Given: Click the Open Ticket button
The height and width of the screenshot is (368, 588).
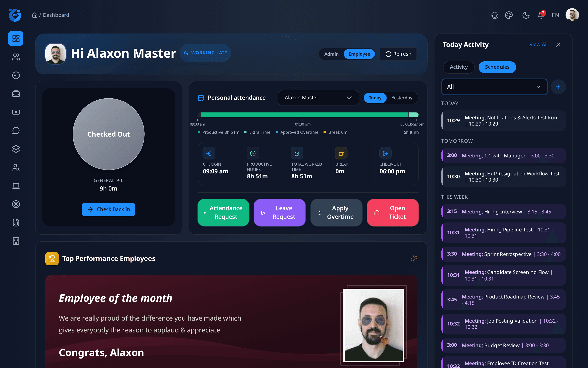Looking at the screenshot, I should click(x=393, y=212).
